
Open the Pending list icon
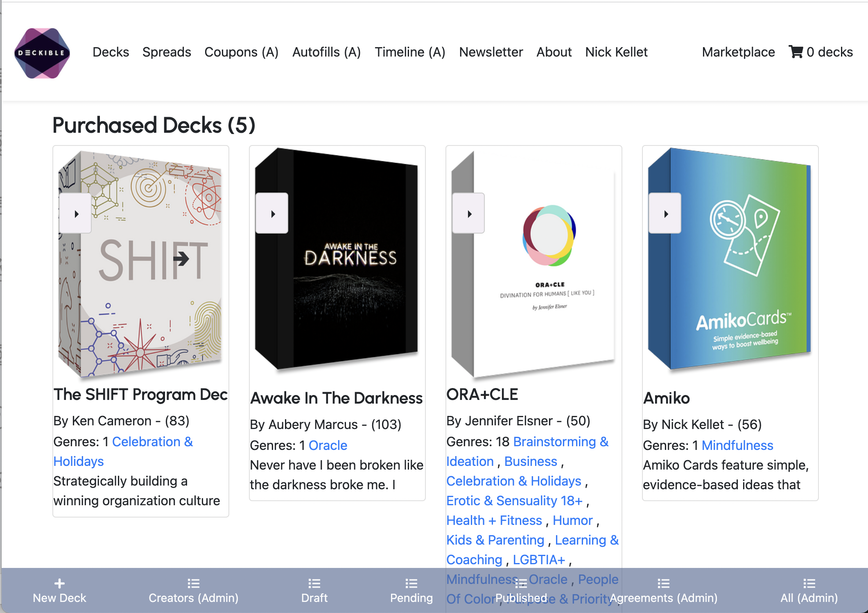[x=411, y=583]
